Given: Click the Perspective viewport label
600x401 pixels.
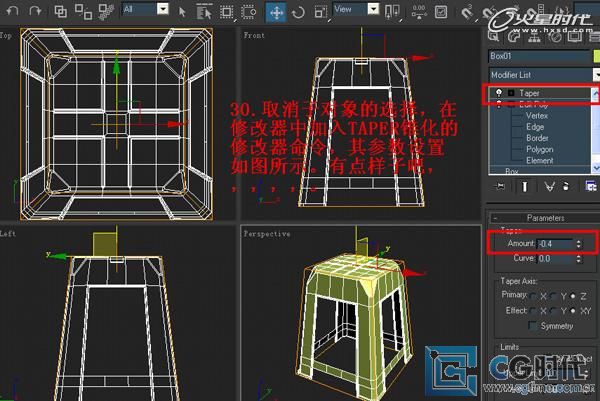Looking at the screenshot, I should point(267,233).
